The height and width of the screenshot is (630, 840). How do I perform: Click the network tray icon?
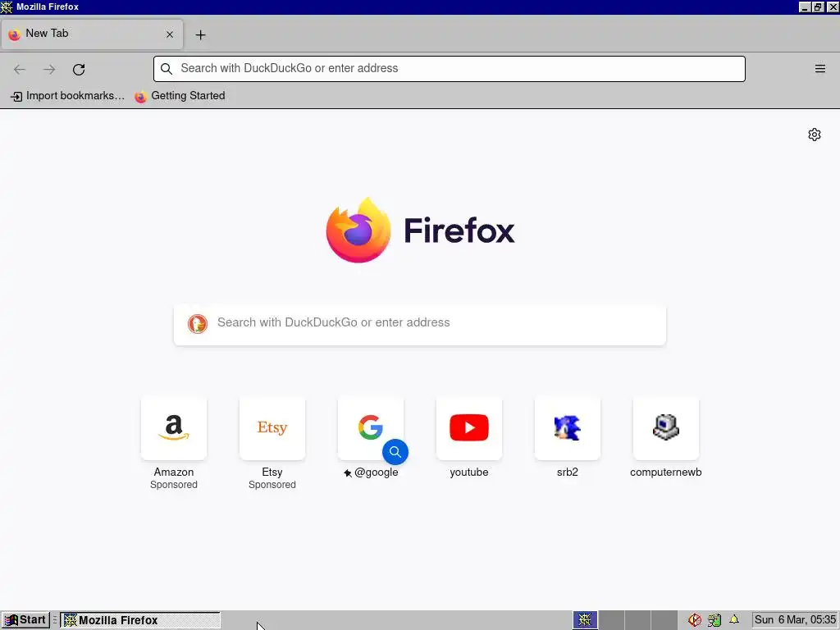(x=714, y=620)
